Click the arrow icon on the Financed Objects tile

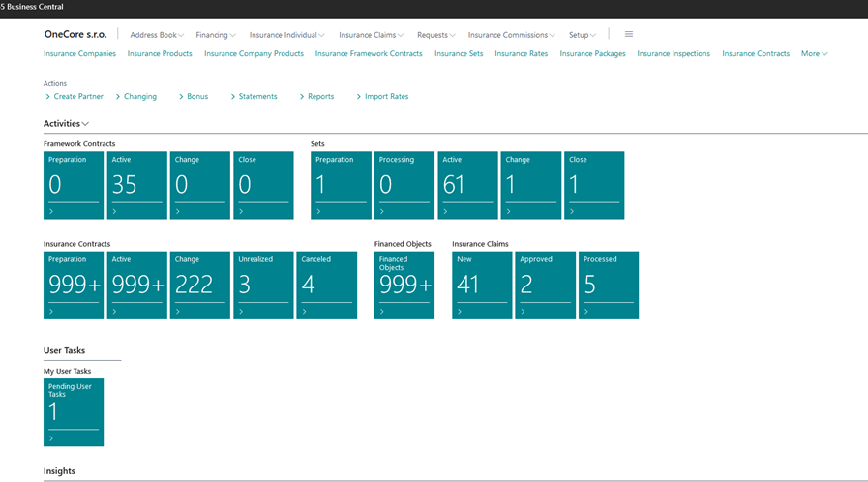point(382,312)
